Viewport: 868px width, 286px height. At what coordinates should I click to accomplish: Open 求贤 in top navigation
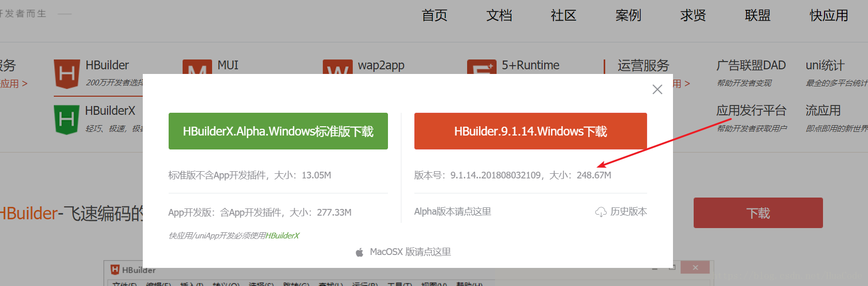pyautogui.click(x=693, y=16)
